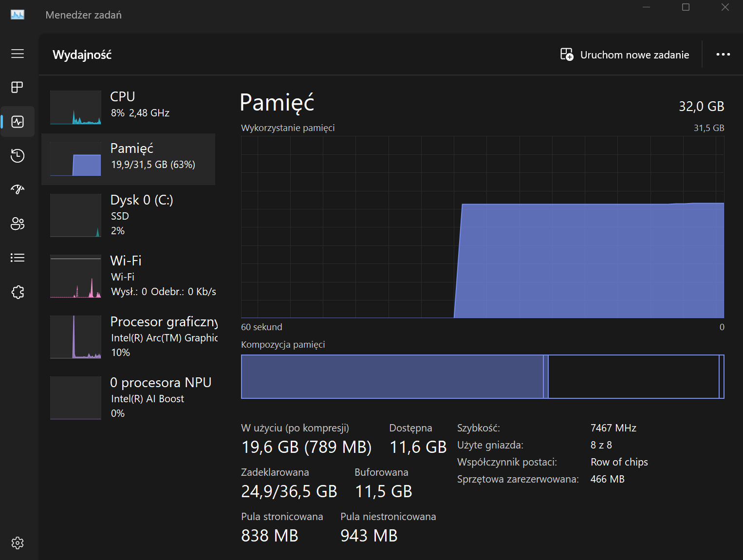Click Uruchom nowe zadanie button

click(625, 55)
